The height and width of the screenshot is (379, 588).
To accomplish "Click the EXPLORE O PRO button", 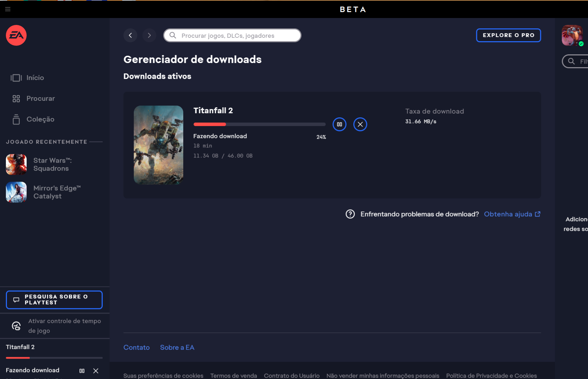I will [508, 35].
